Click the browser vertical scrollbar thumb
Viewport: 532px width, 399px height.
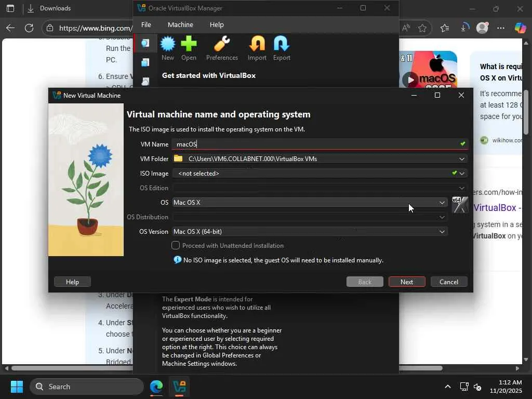click(x=526, y=112)
